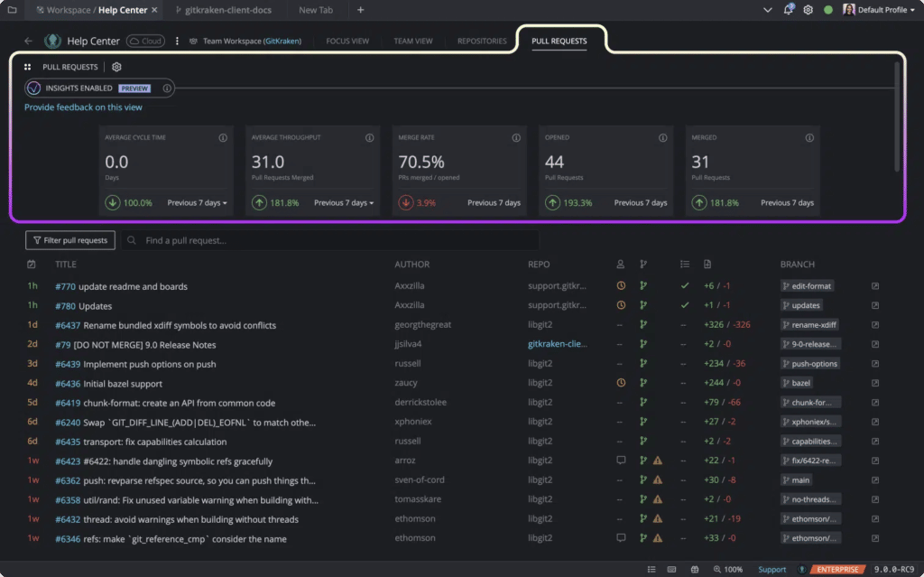Screen dimensions: 924x577
Task: Switch to the gitkraken-client-docs tab
Action: (224, 10)
